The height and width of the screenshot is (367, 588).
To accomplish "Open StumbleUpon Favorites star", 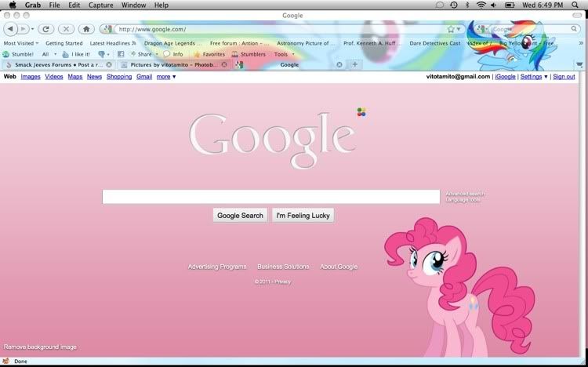I will [x=209, y=54].
